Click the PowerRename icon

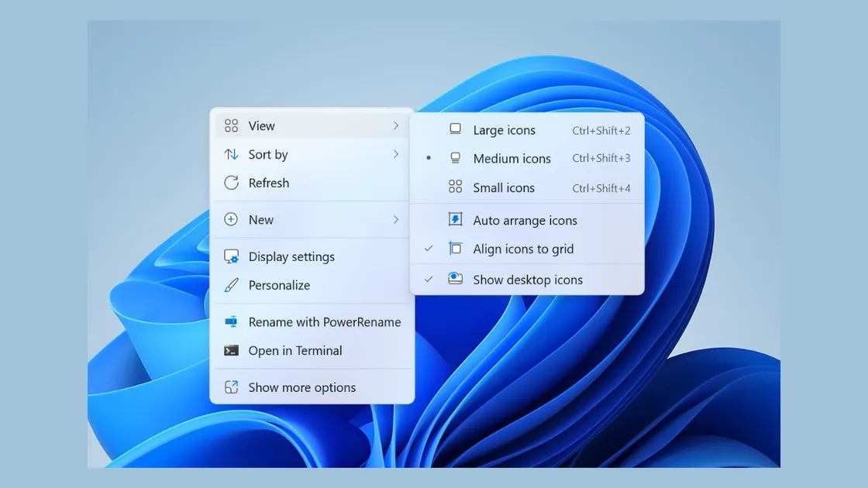(231, 321)
